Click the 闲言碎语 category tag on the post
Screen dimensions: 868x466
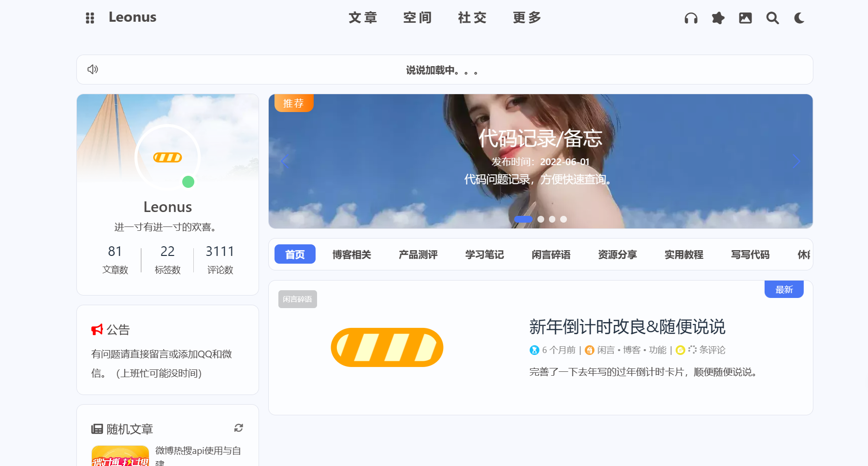point(298,299)
